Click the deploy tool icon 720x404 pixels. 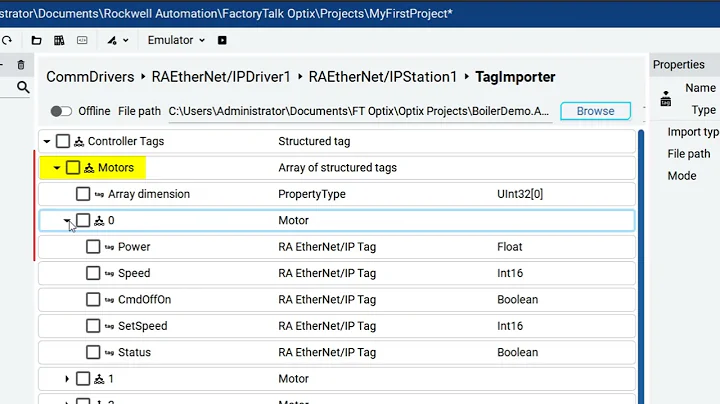click(x=112, y=40)
